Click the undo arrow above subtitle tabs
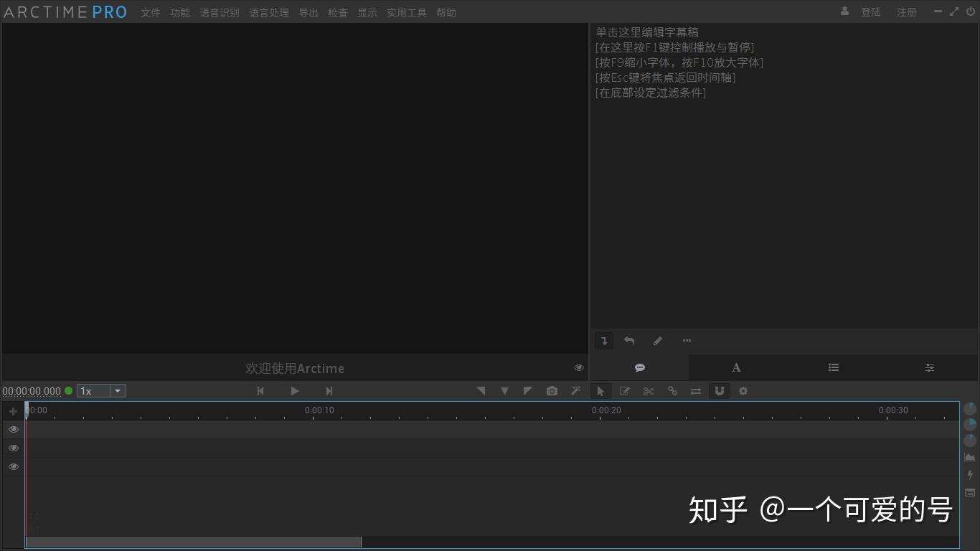980x551 pixels. click(x=629, y=341)
